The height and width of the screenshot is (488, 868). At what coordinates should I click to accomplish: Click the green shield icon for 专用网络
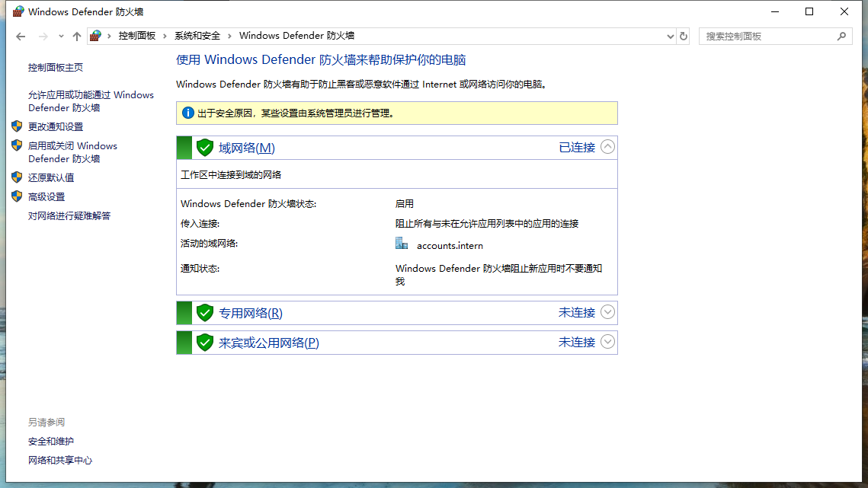click(x=205, y=313)
